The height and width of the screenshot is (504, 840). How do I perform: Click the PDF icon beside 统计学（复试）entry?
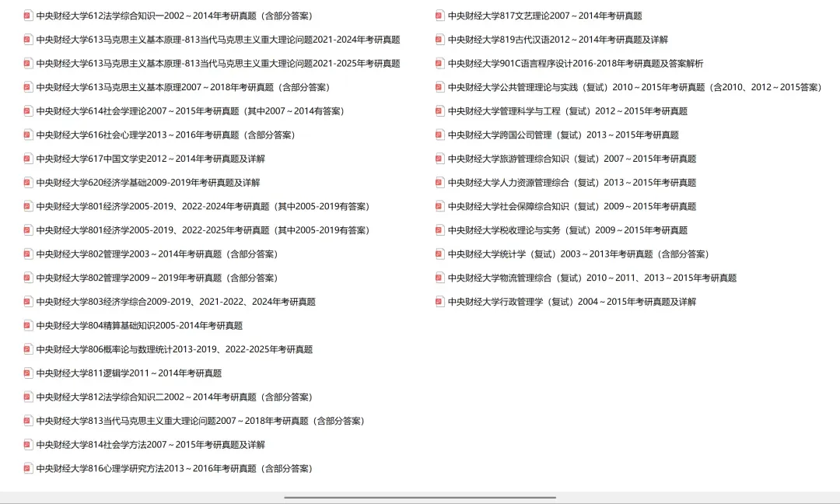[x=440, y=254]
